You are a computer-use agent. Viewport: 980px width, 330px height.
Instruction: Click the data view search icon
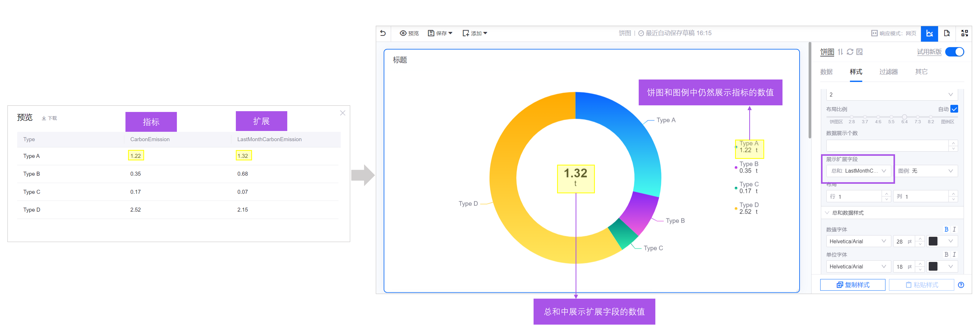[x=859, y=52]
